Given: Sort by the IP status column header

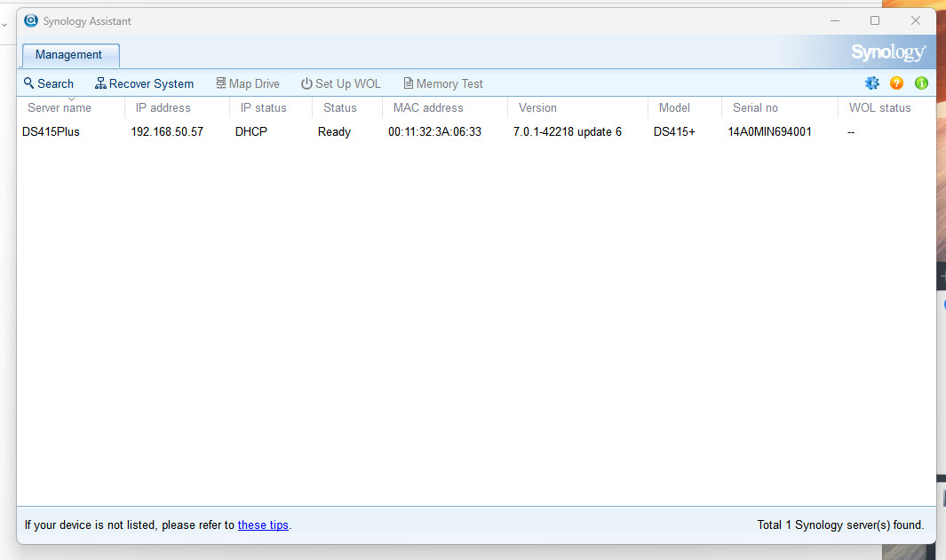Looking at the screenshot, I should pyautogui.click(x=271, y=107).
